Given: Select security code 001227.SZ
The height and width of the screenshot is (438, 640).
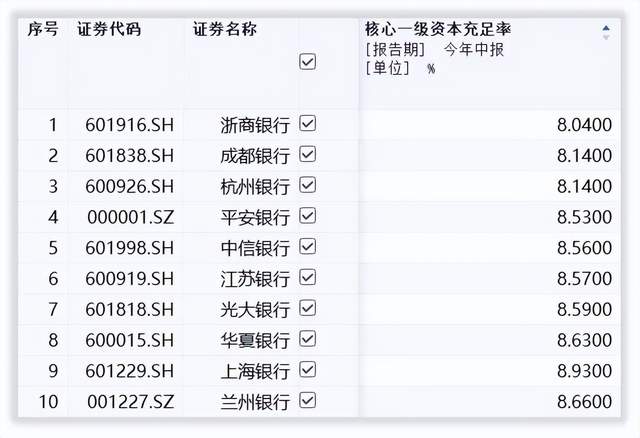Looking at the screenshot, I should pyautogui.click(x=131, y=402).
